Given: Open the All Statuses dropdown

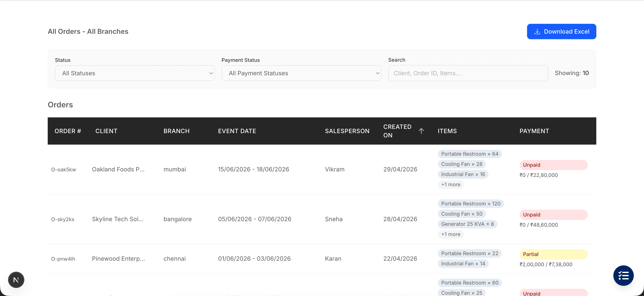Looking at the screenshot, I should tap(135, 73).
